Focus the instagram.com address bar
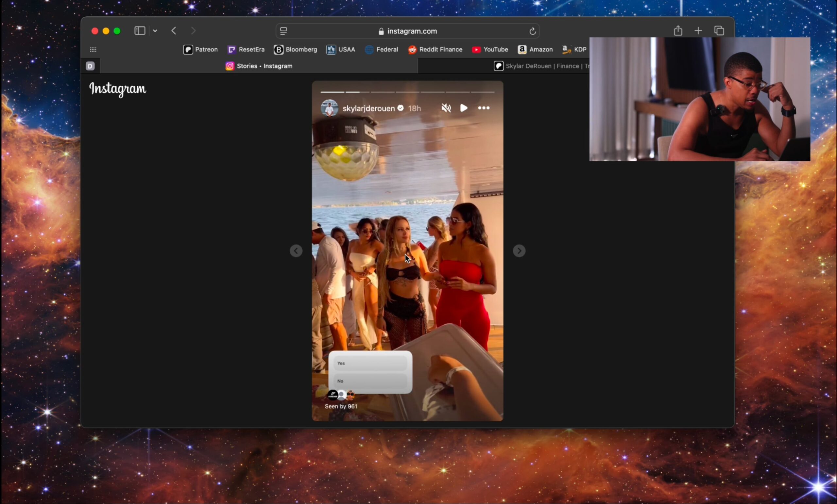Screen dimensions: 837x504 (x=408, y=31)
